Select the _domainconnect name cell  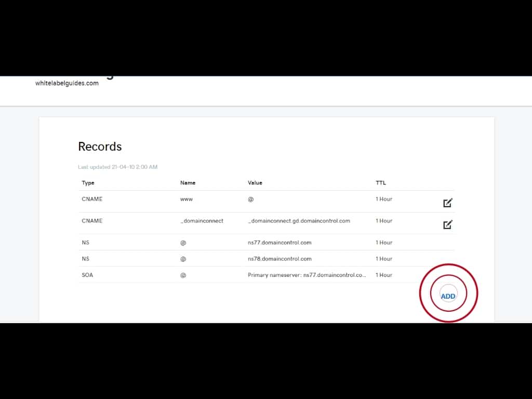click(202, 221)
